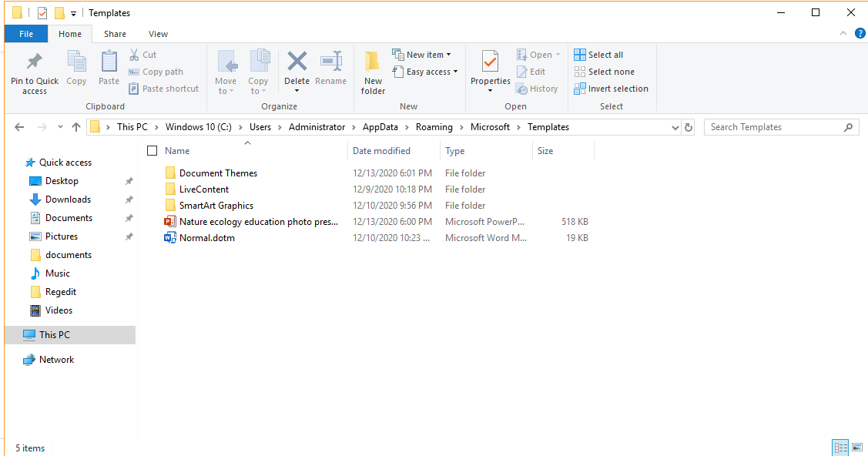Switch to large icons view
This screenshot has width=868, height=456.
click(x=857, y=448)
